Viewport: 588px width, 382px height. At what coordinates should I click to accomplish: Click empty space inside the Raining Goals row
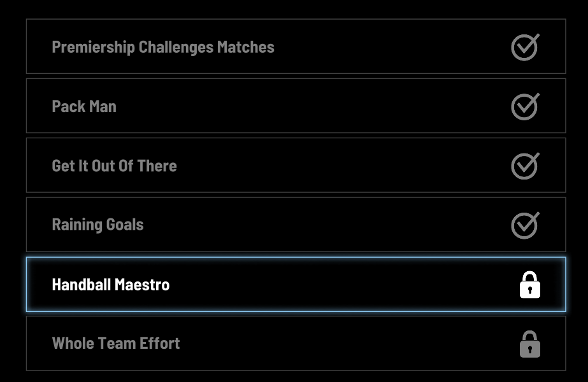[326, 225]
